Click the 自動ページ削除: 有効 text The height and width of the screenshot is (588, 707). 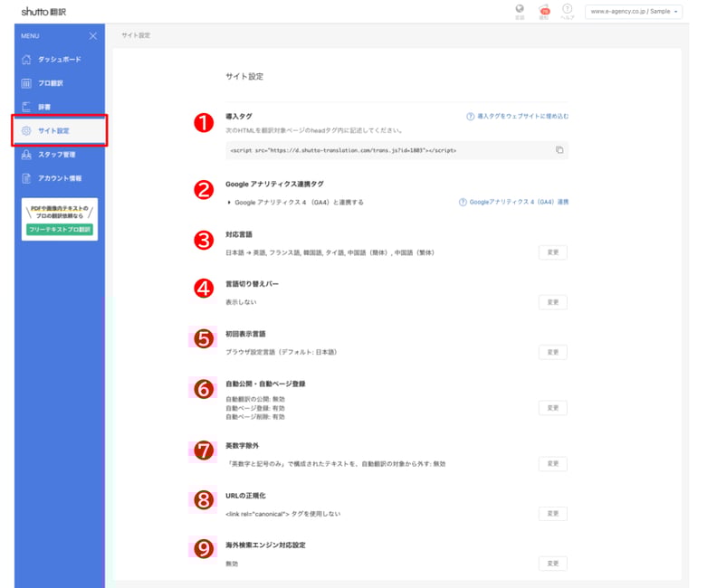255,417
